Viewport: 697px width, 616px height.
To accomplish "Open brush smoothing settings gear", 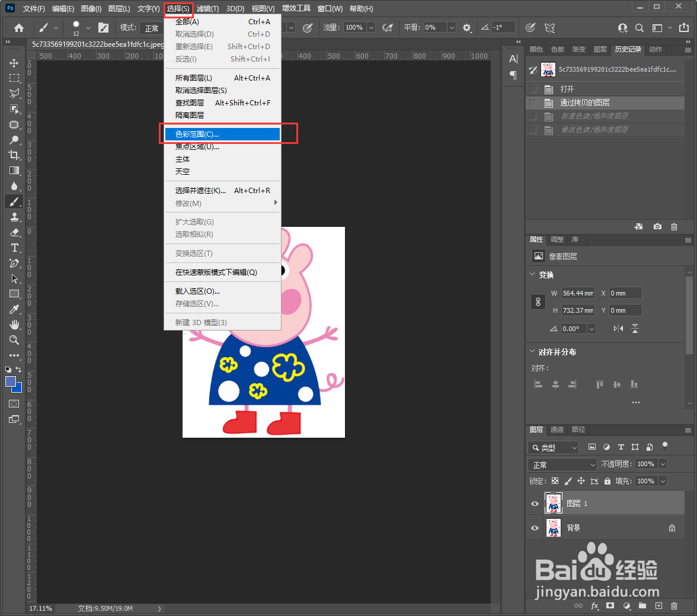I will 466,28.
